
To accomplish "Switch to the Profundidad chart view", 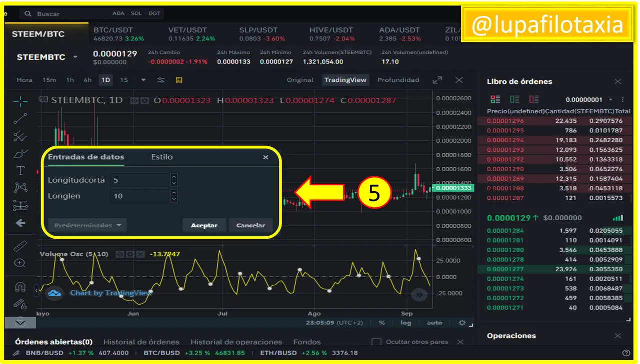I will click(398, 80).
